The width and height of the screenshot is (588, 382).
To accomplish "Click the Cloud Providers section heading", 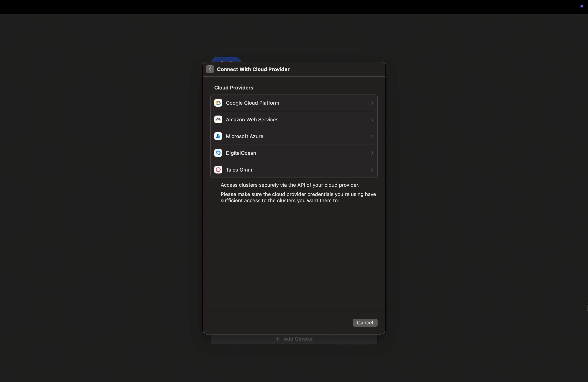I will 234,88.
